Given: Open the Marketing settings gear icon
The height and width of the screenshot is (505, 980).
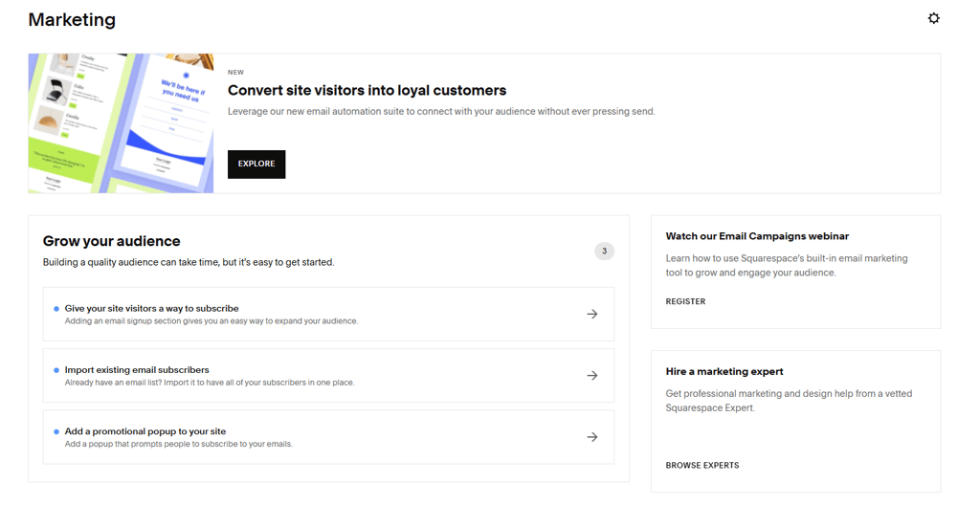Looking at the screenshot, I should [x=934, y=18].
